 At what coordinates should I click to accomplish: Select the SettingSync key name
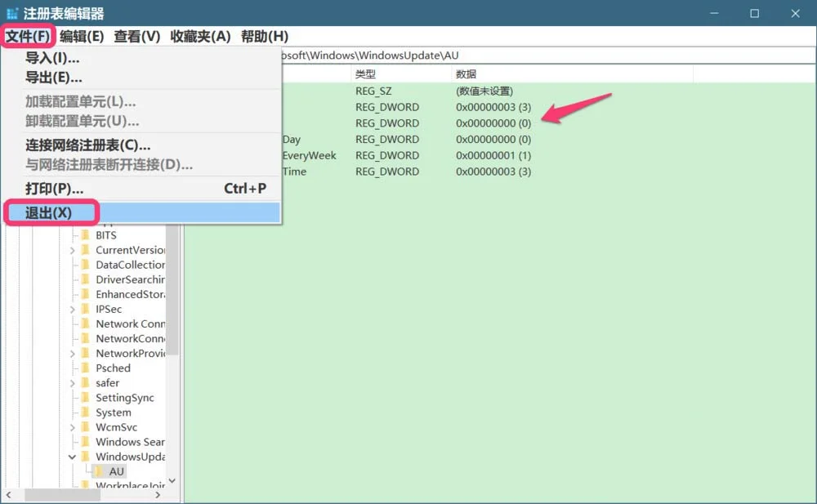[x=125, y=398]
